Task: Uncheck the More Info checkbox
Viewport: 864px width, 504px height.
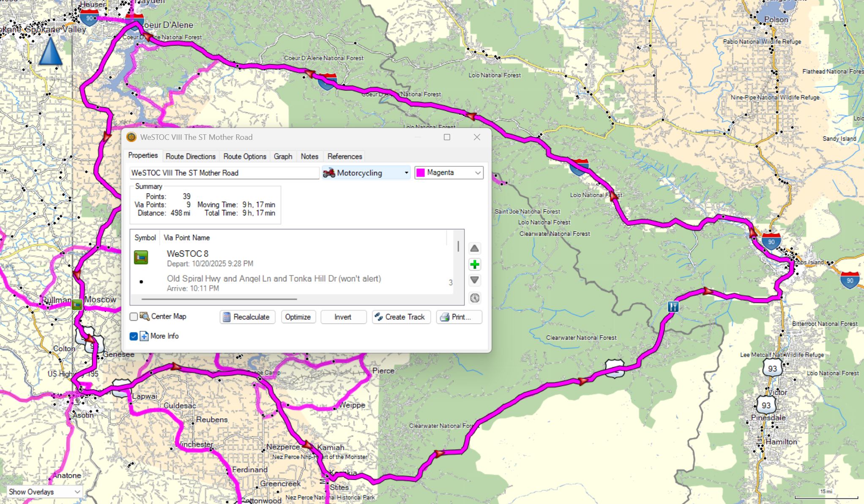Action: (134, 336)
